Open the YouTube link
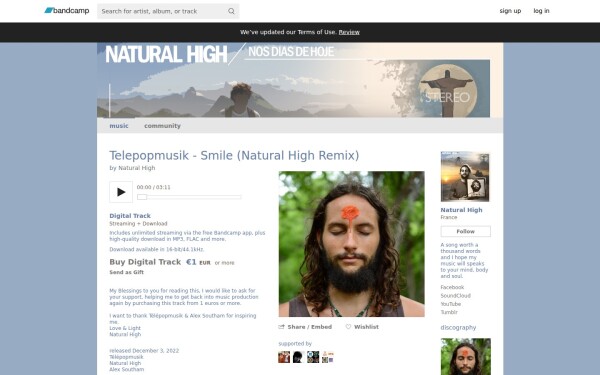This screenshot has width=600, height=375. click(x=450, y=304)
